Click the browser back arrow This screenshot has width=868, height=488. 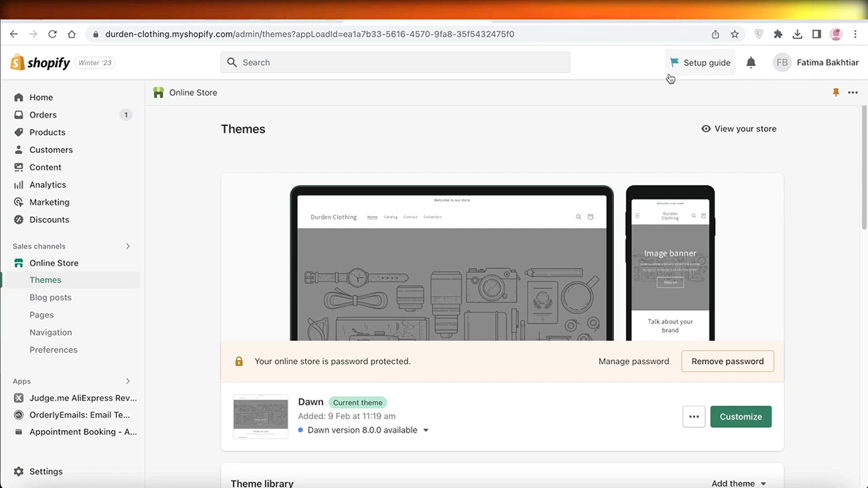click(x=14, y=34)
